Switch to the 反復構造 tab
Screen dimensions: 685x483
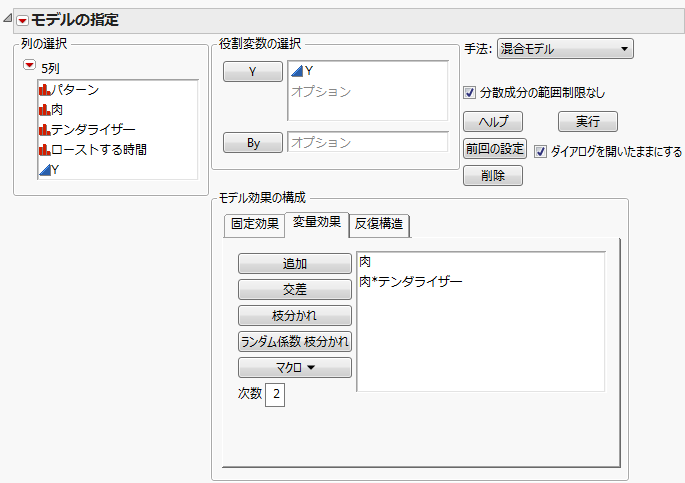coord(379,224)
